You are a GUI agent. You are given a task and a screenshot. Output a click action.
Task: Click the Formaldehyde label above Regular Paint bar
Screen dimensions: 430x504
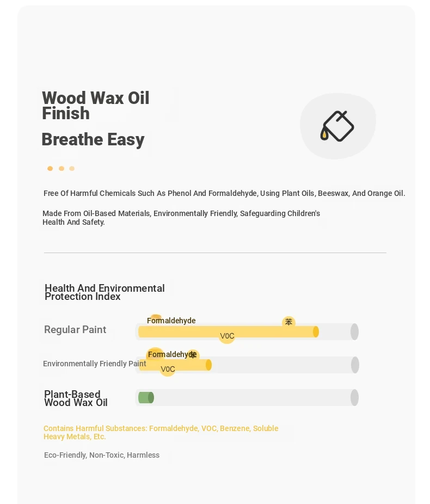pos(171,321)
